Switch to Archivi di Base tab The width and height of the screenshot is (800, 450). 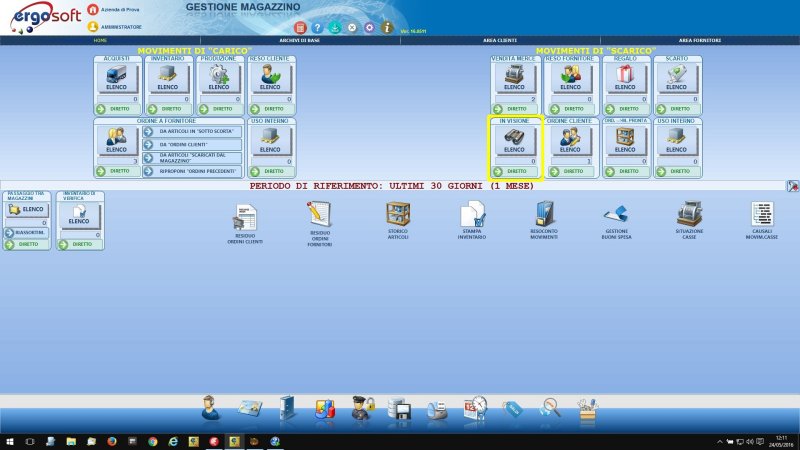click(300, 40)
